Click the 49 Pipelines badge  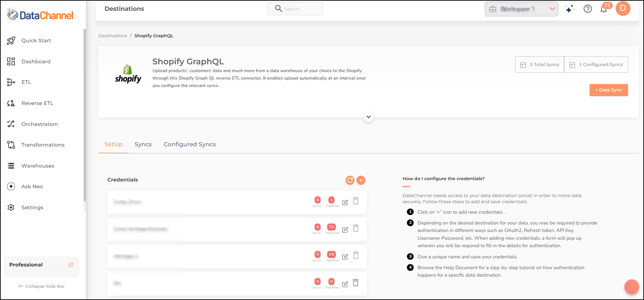tap(331, 254)
